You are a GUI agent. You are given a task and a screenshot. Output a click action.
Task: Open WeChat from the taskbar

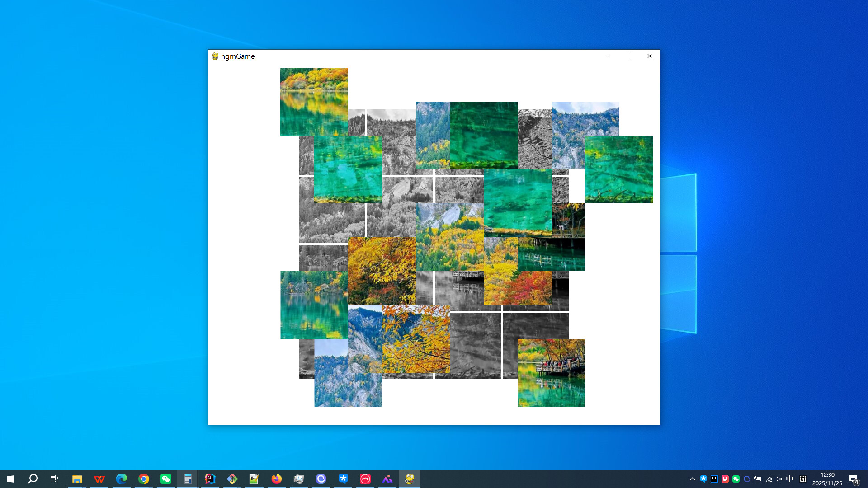pos(165,479)
